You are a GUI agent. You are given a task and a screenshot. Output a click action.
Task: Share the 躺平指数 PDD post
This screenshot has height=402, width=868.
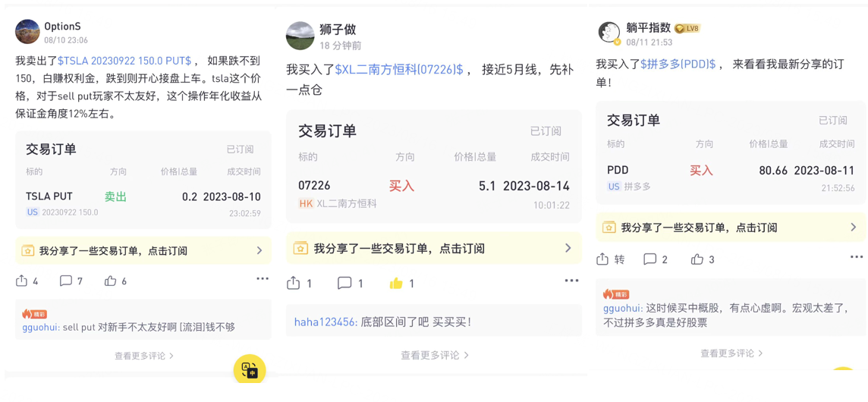(602, 259)
